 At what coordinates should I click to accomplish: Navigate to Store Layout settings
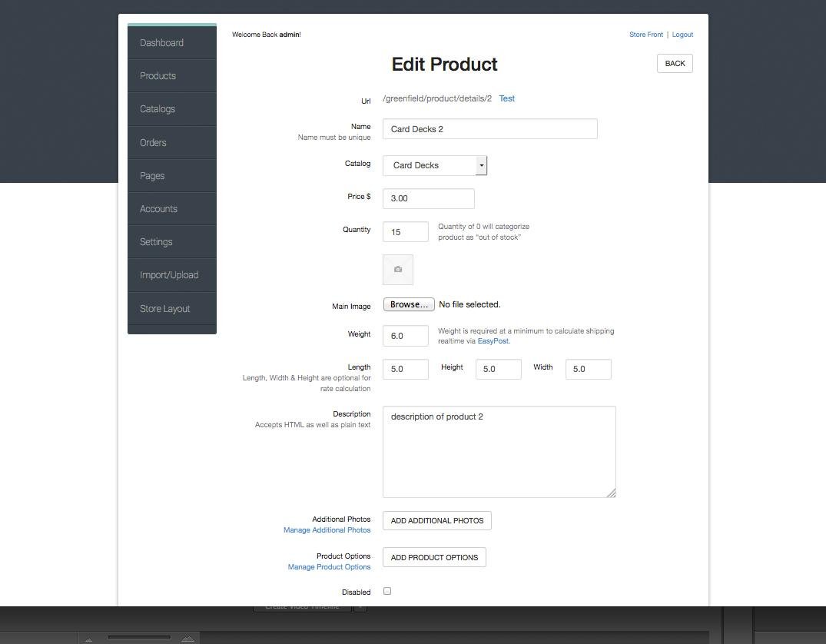(x=164, y=308)
